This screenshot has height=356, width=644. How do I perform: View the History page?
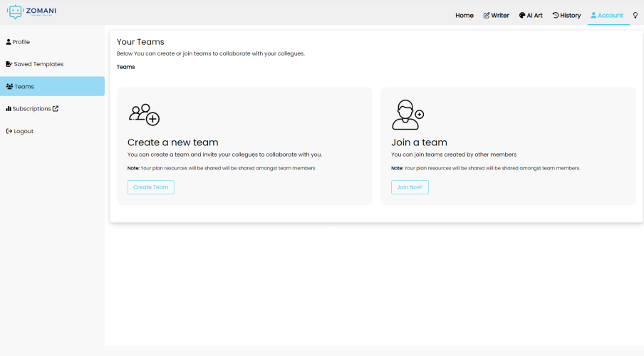566,15
